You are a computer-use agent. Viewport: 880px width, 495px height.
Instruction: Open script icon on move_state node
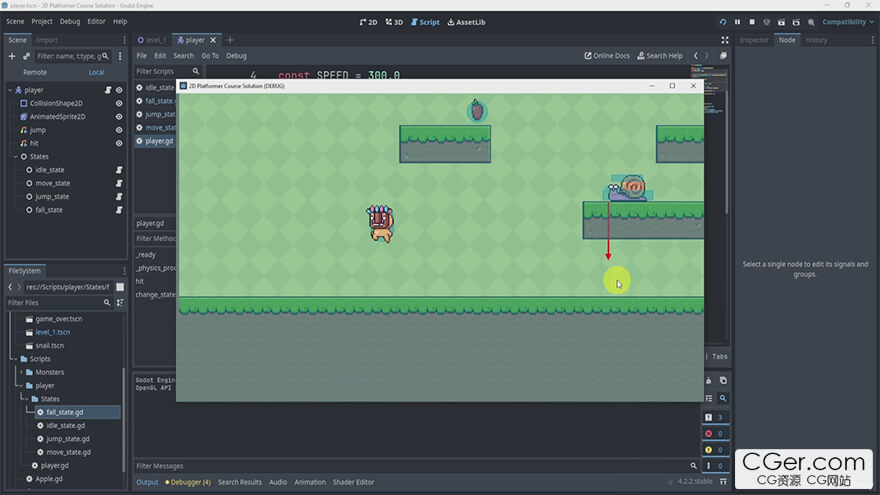(x=119, y=184)
